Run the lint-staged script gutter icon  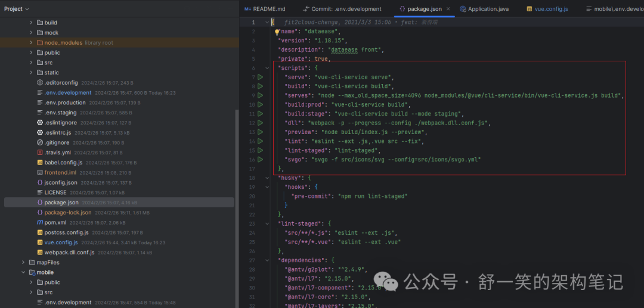point(260,150)
